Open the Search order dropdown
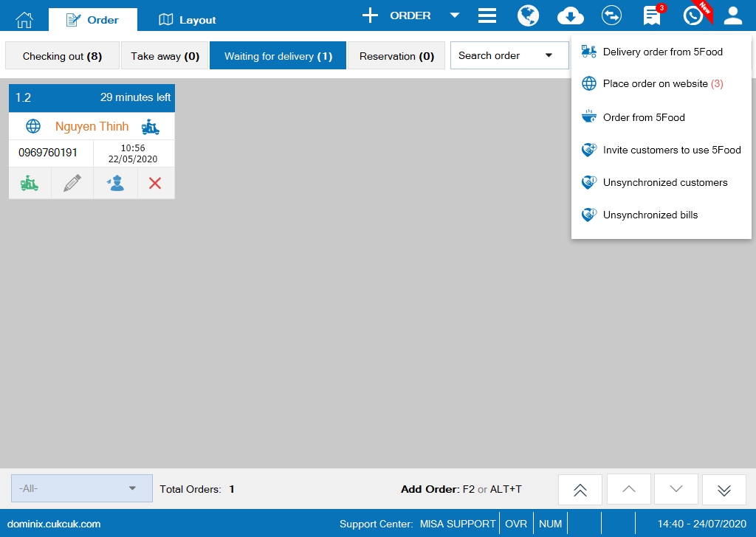 509,55
